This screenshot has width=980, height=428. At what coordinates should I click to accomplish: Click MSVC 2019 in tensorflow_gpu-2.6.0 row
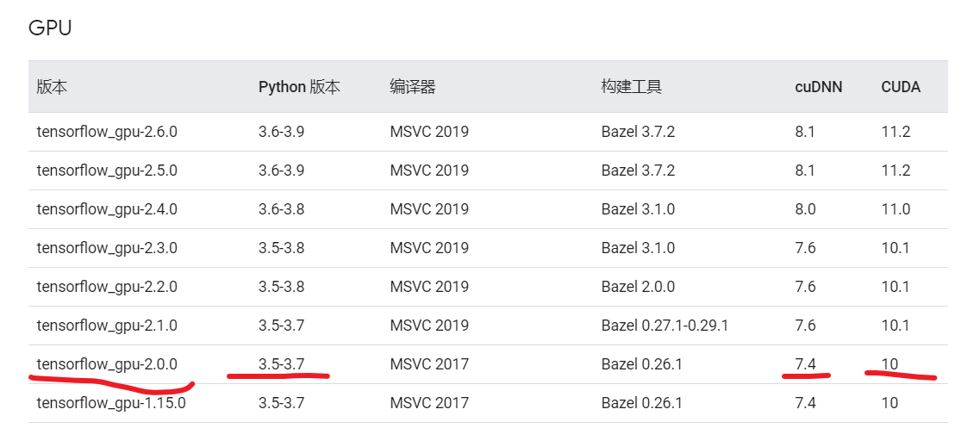coord(429,132)
